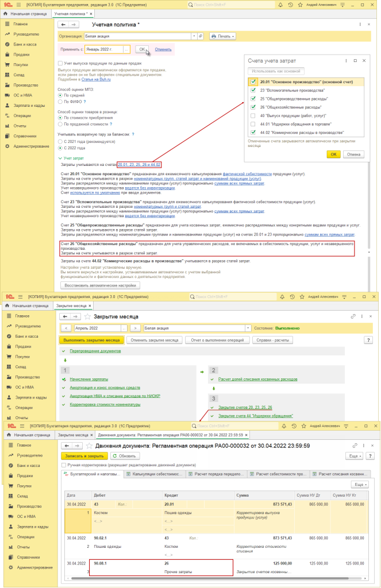Open Покупки section in top window sidebar
The width and height of the screenshot is (381, 588).
[x=21, y=64]
